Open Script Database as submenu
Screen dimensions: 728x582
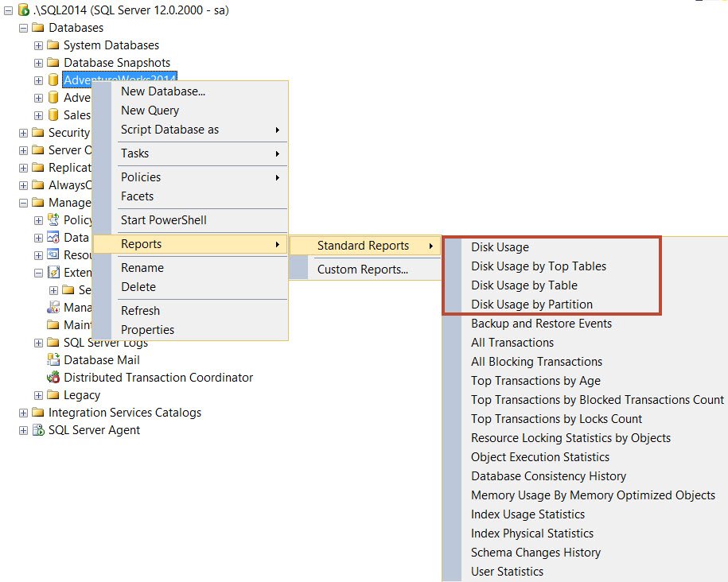click(x=190, y=130)
